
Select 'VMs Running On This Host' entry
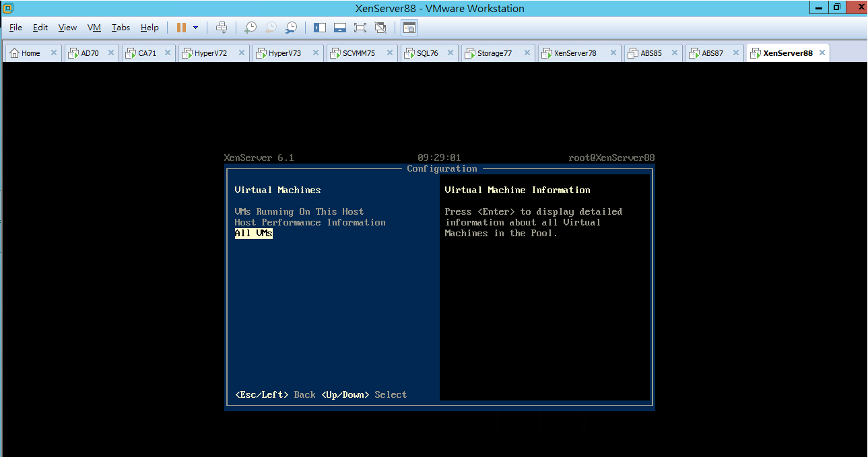click(x=299, y=211)
